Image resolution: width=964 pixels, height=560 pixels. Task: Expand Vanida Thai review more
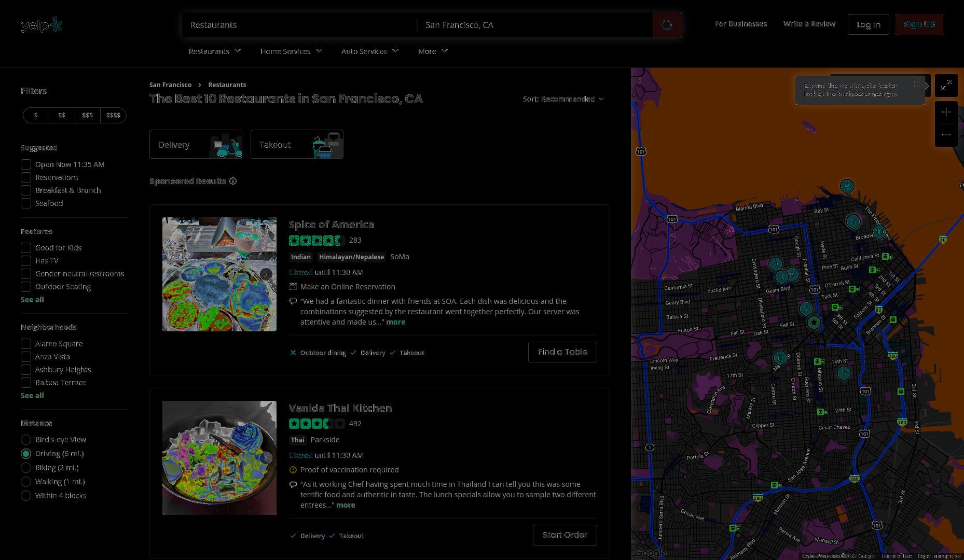coord(346,505)
